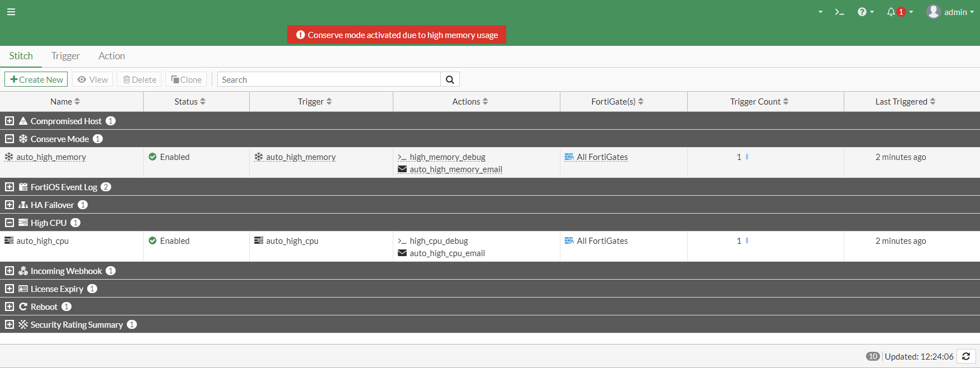980x368 pixels.
Task: Collapse the Conserve Mode group
Action: [x=9, y=139]
